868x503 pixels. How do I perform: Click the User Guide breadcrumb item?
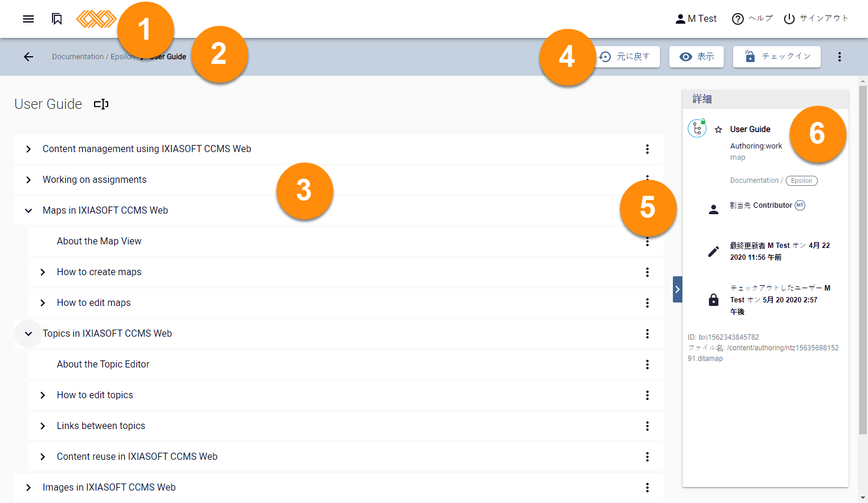pos(168,57)
